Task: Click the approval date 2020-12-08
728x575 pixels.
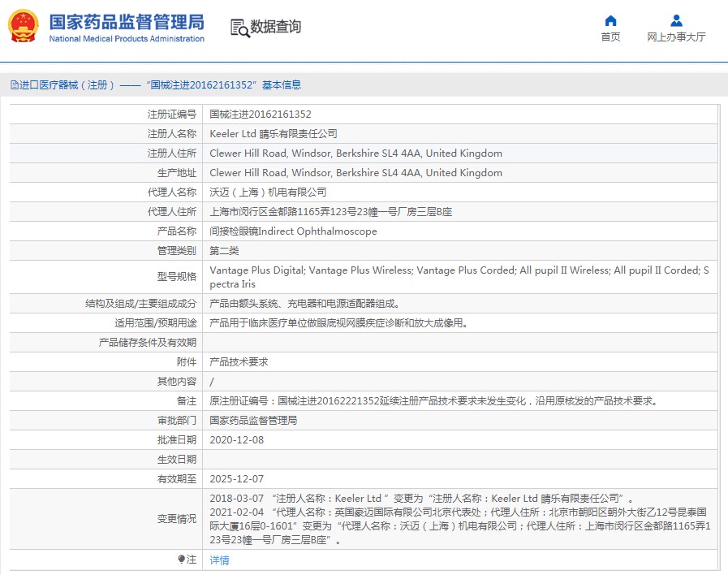Action: (x=236, y=440)
